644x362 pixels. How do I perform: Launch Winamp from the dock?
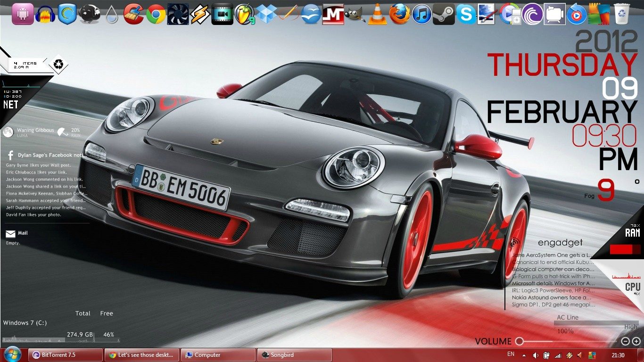(x=200, y=14)
